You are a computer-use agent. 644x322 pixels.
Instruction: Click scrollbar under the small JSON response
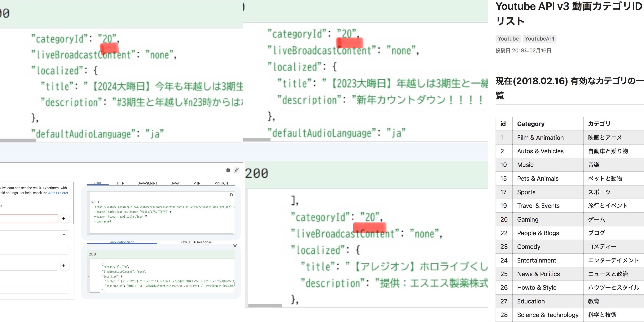coord(95,292)
